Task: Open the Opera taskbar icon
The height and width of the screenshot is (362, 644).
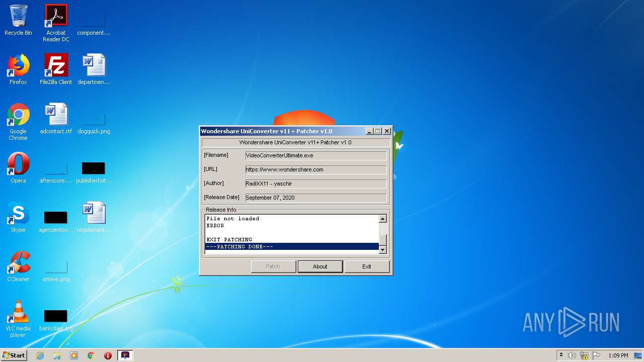Action: [x=108, y=355]
